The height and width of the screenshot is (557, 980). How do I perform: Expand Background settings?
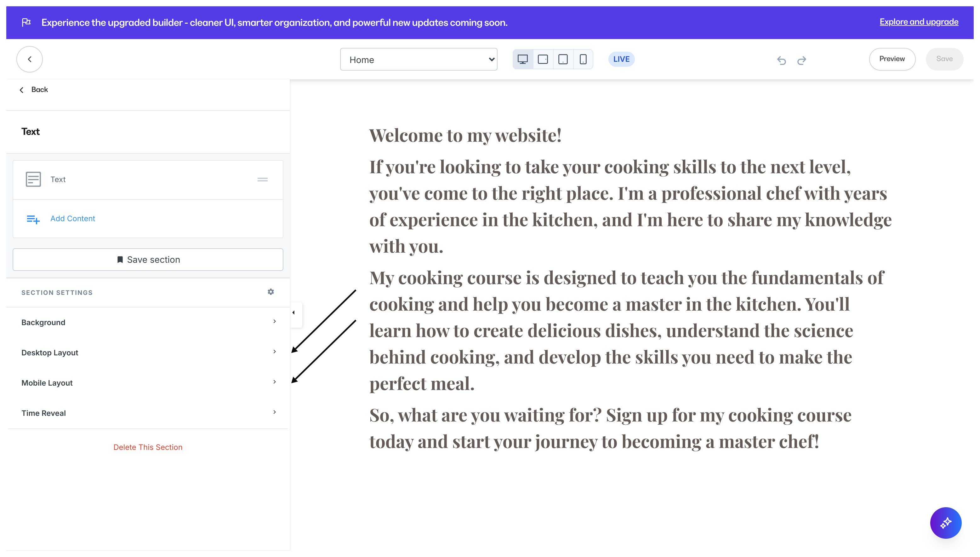tap(148, 322)
